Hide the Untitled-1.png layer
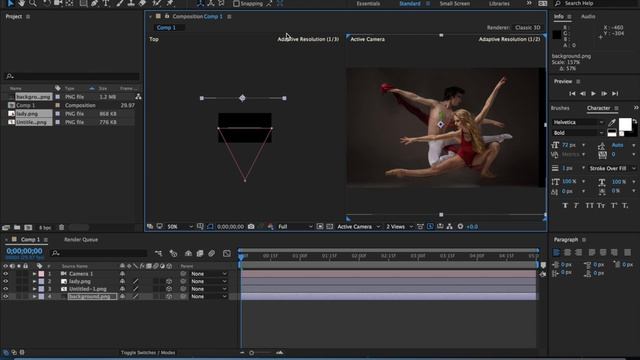This screenshot has height=360, width=640. (6, 289)
